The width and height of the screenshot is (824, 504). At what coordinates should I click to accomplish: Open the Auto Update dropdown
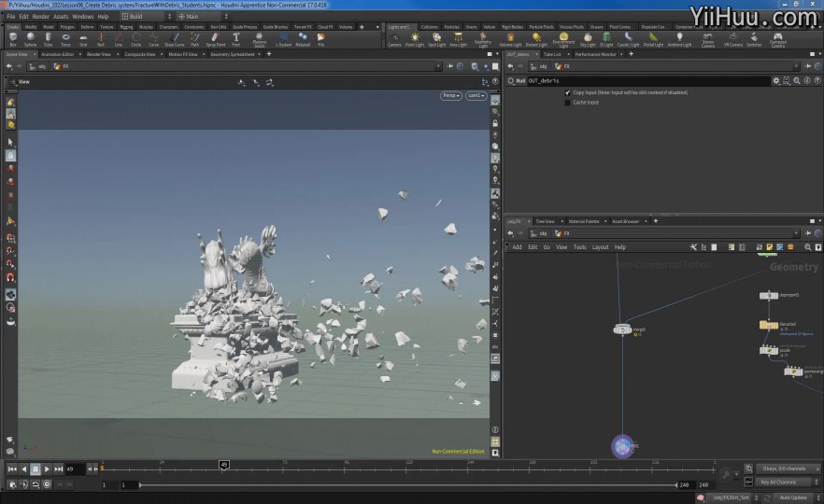[x=797, y=497]
